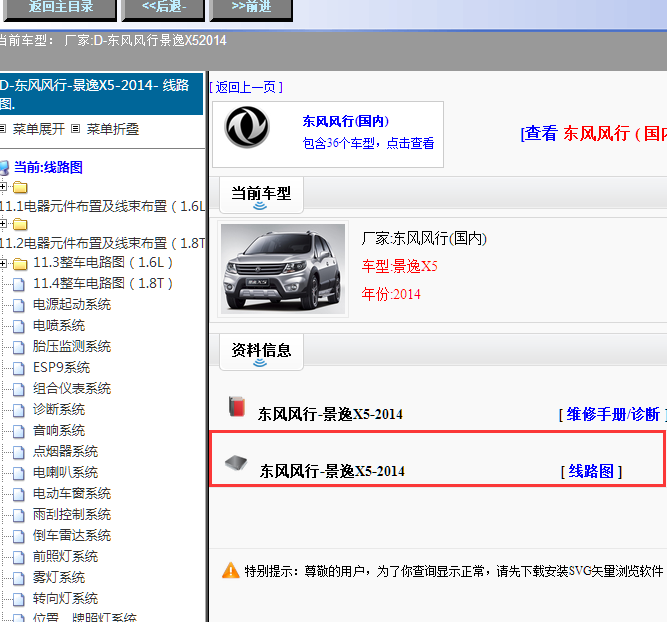Open the red 查看 东风风行 link

pos(593,133)
